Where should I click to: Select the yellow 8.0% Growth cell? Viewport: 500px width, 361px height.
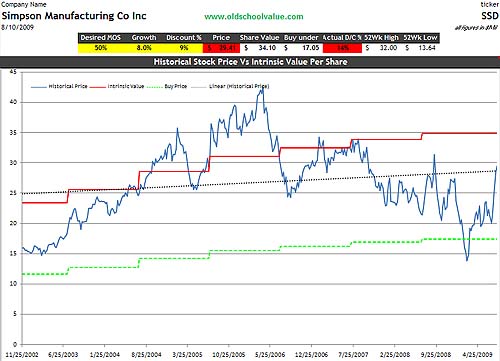(144, 48)
